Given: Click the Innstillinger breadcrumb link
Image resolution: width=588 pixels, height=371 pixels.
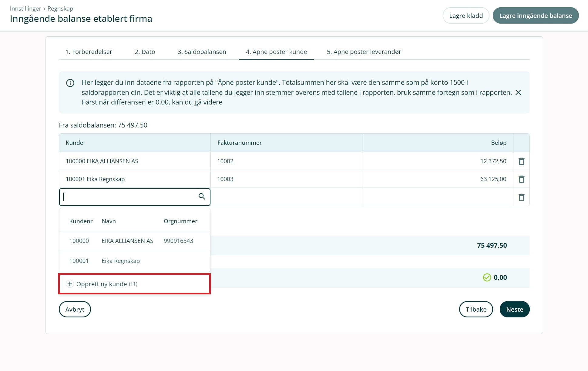Looking at the screenshot, I should [25, 8].
